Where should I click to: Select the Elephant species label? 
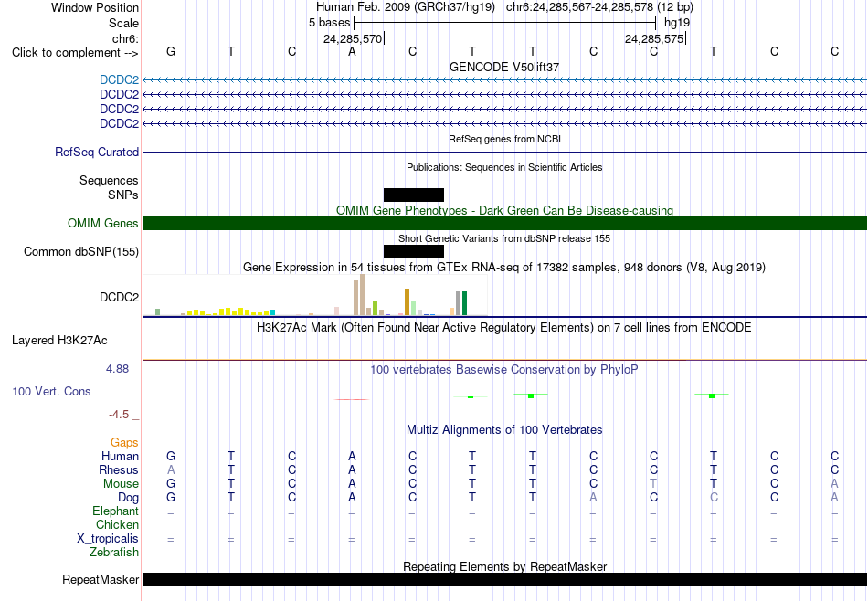pos(115,511)
